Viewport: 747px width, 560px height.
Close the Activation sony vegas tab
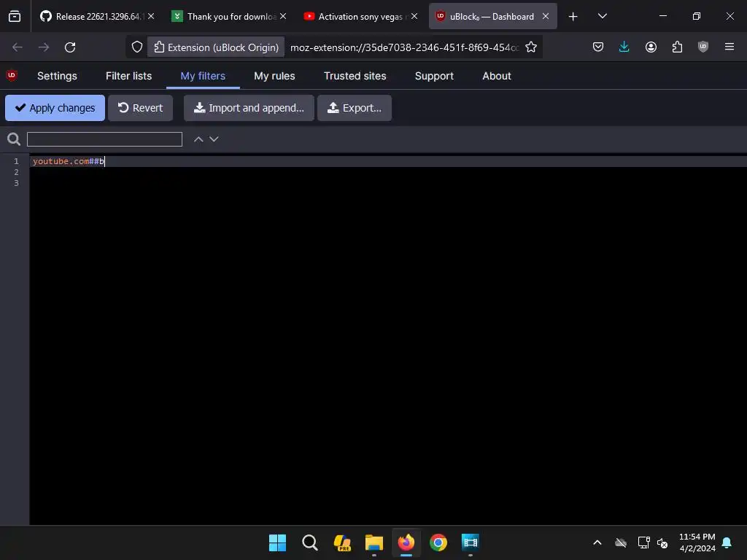pos(414,16)
